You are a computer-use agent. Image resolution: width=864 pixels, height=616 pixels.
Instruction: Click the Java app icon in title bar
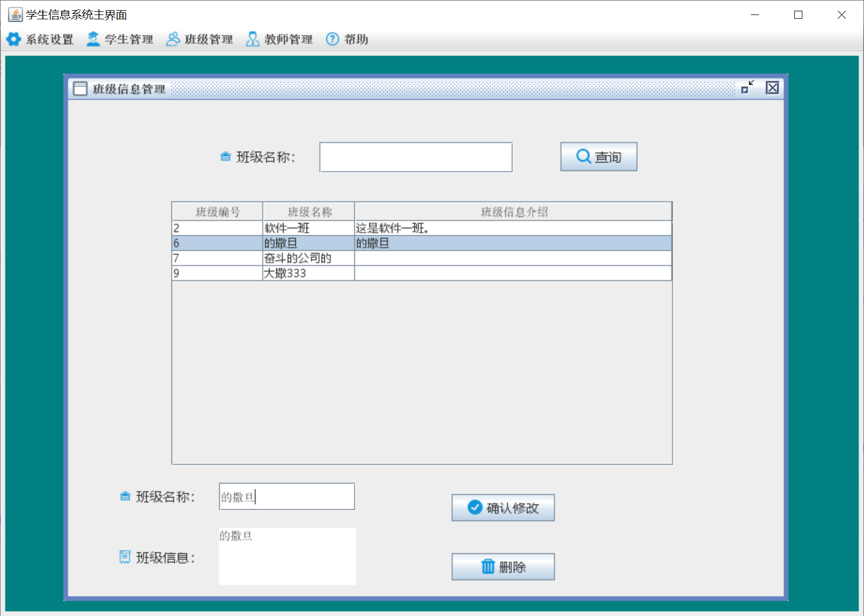[x=16, y=14]
